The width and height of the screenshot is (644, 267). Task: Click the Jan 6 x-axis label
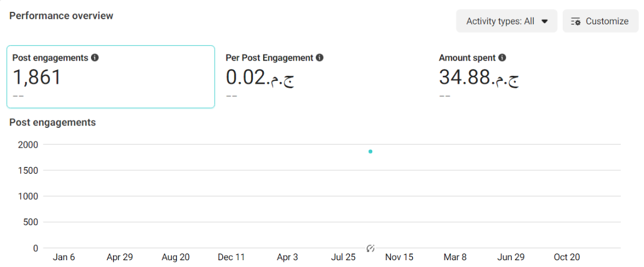[x=64, y=257]
